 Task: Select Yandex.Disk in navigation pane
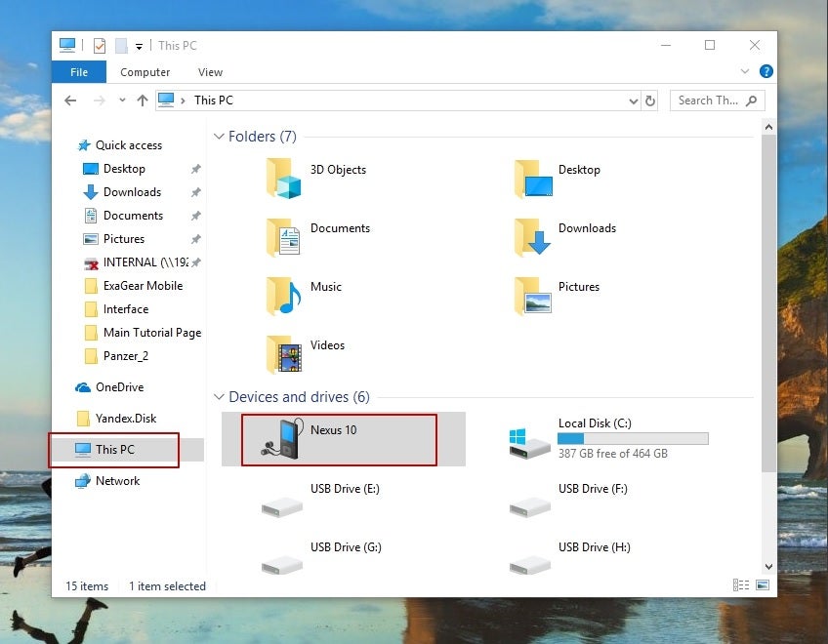tap(126, 418)
